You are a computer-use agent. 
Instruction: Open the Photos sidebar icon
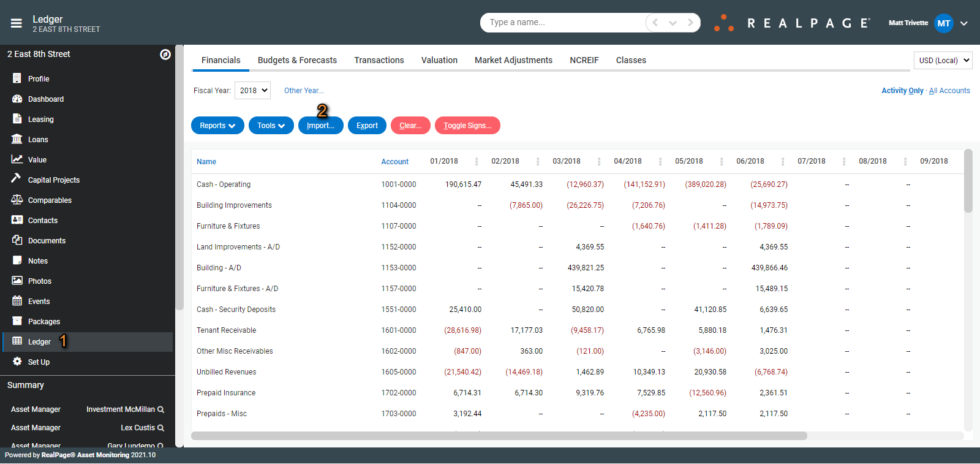pos(17,281)
